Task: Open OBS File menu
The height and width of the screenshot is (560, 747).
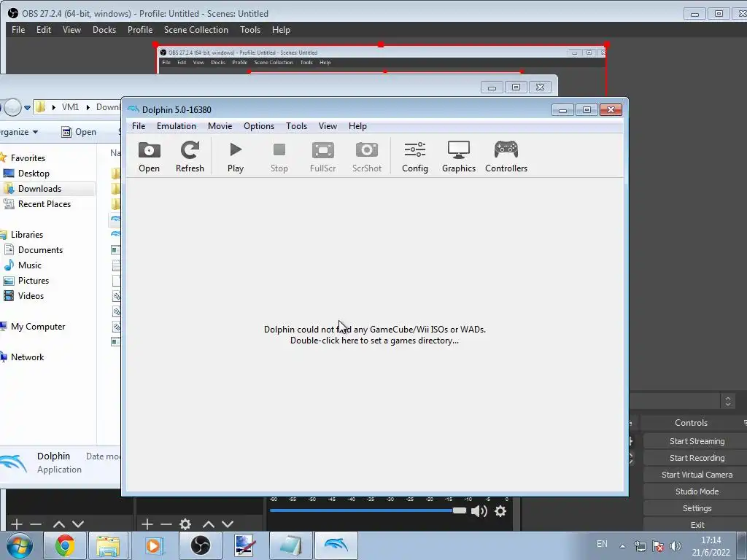Action: [18, 29]
